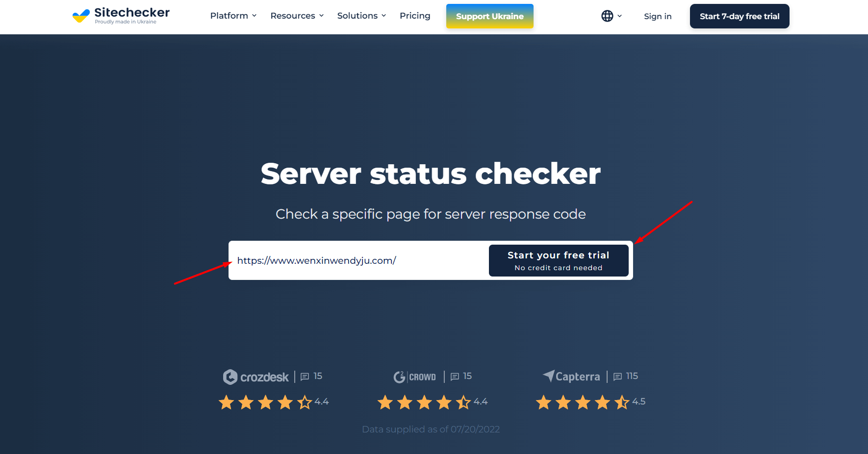Click the Crozdesk 4.4 rating value

pos(322,402)
